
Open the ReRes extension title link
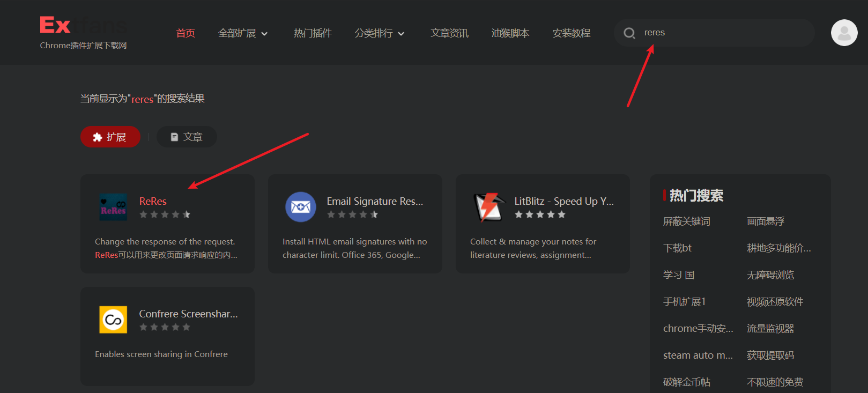(x=153, y=201)
